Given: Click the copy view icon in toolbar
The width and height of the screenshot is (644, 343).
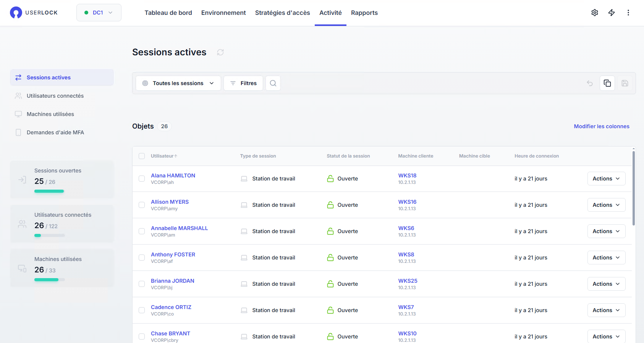Looking at the screenshot, I should click(x=607, y=83).
